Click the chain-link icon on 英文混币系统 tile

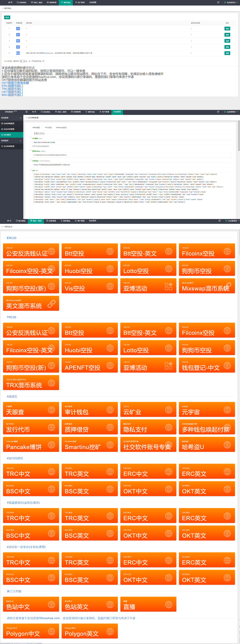pos(51,303)
